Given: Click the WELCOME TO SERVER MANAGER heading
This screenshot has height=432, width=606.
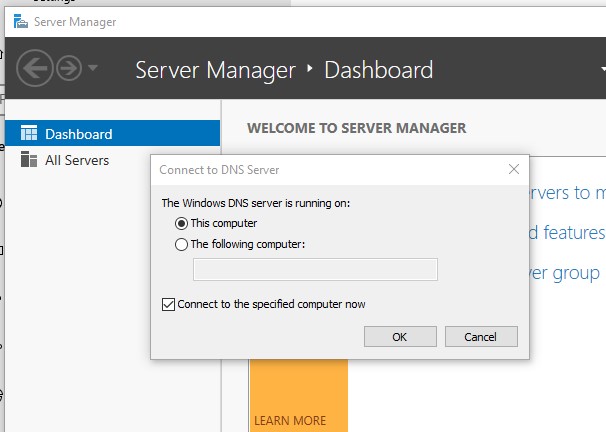Looking at the screenshot, I should click(x=357, y=128).
